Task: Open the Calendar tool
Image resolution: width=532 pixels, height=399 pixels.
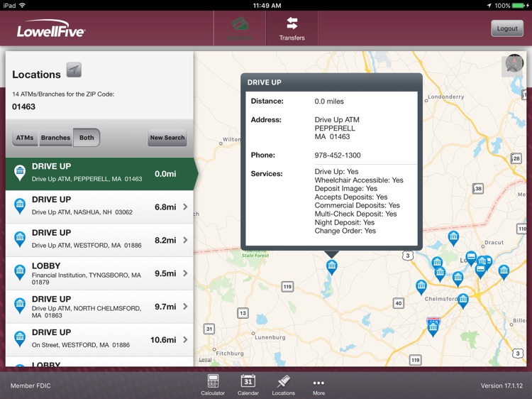Action: [x=248, y=385]
